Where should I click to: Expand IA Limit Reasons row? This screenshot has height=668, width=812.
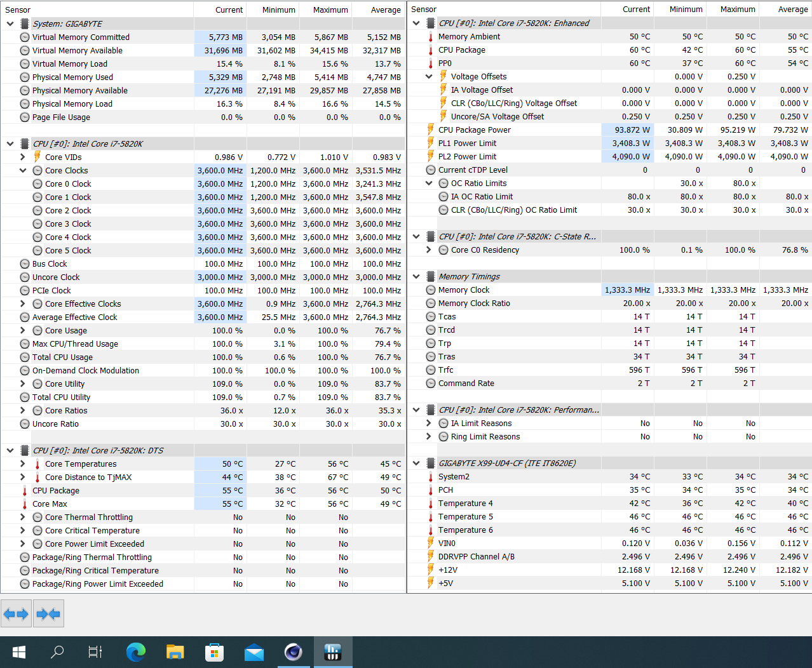pos(429,423)
